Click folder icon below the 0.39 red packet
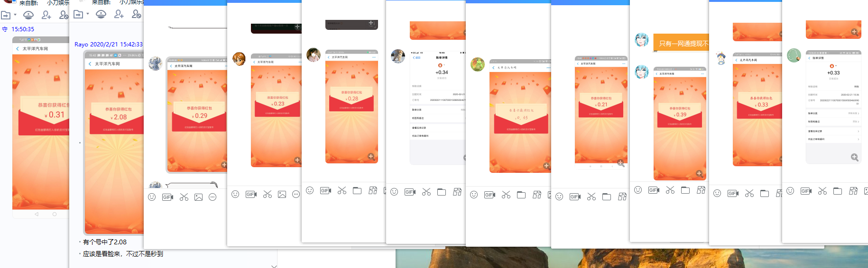Screen dimensions: 868x268 point(685,190)
